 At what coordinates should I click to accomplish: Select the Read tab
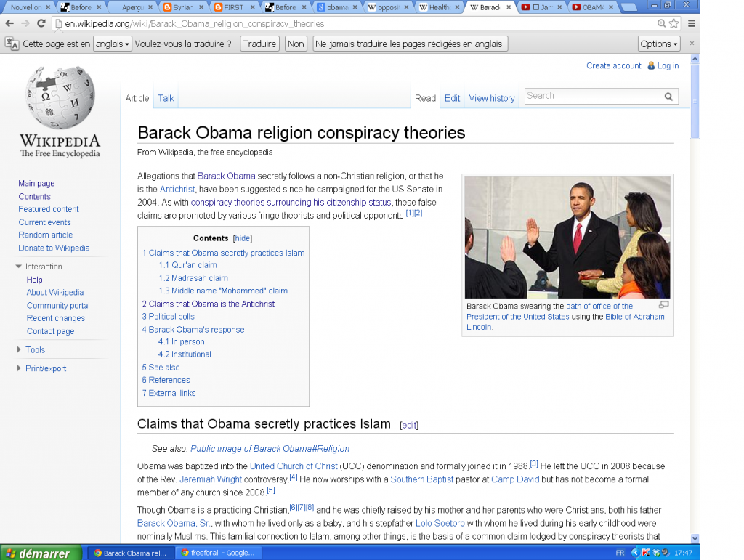425,98
